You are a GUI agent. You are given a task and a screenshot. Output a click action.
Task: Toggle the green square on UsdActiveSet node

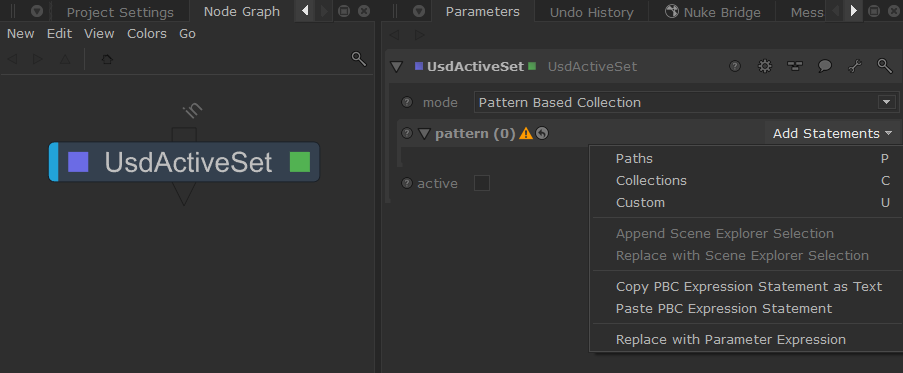coord(299,162)
